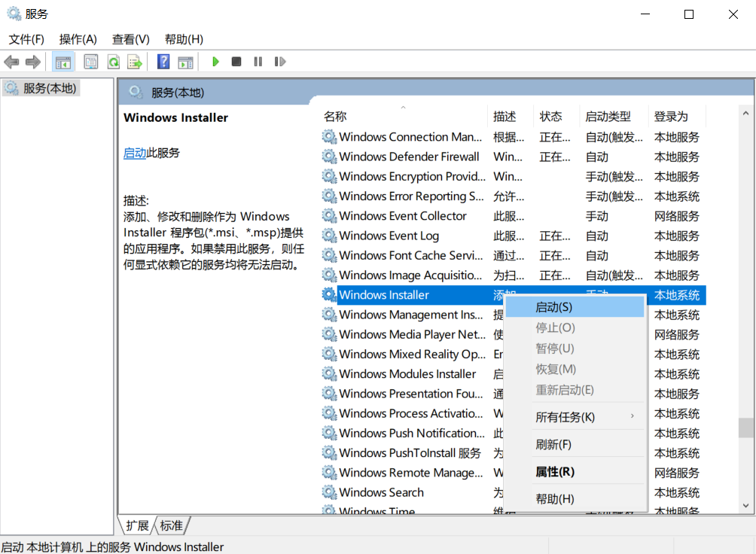The image size is (756, 554).
Task: Choose 刷新(F) in the context menu
Action: tap(575, 445)
